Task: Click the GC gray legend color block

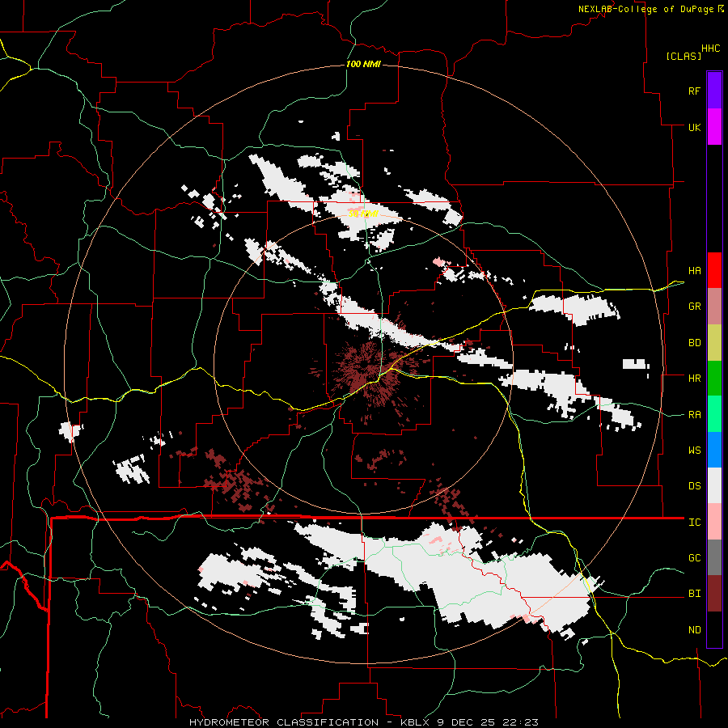Action: [x=714, y=557]
